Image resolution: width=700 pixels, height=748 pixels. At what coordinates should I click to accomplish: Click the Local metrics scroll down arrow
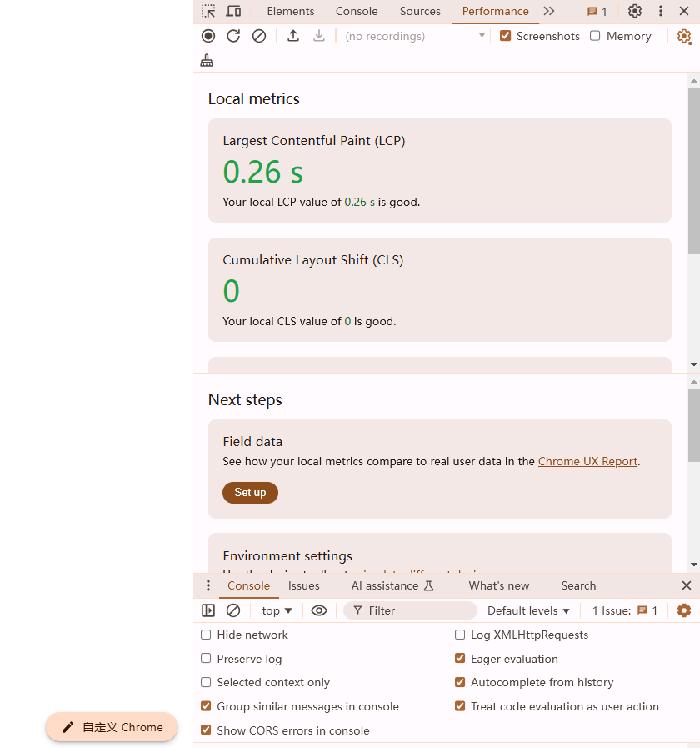click(x=694, y=364)
